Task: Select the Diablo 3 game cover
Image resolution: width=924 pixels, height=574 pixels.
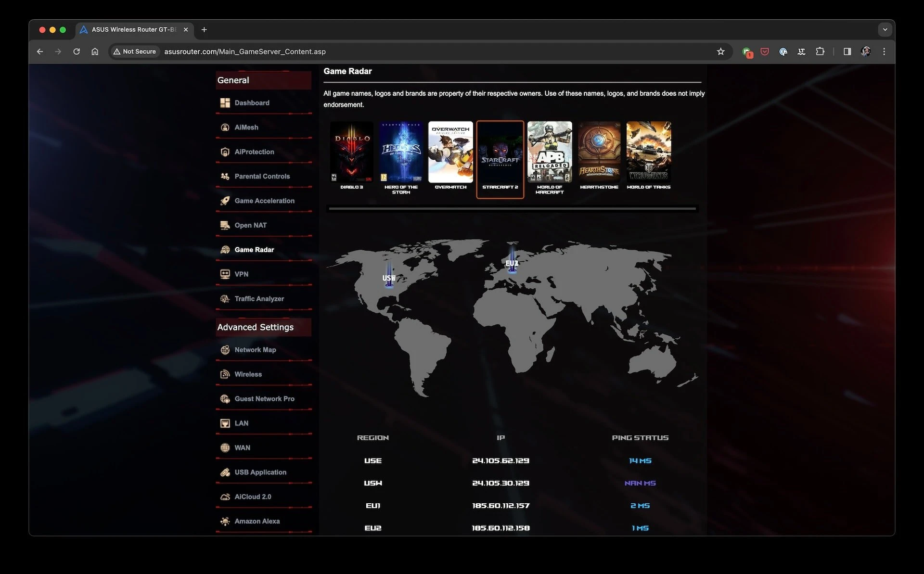Action: tap(352, 152)
